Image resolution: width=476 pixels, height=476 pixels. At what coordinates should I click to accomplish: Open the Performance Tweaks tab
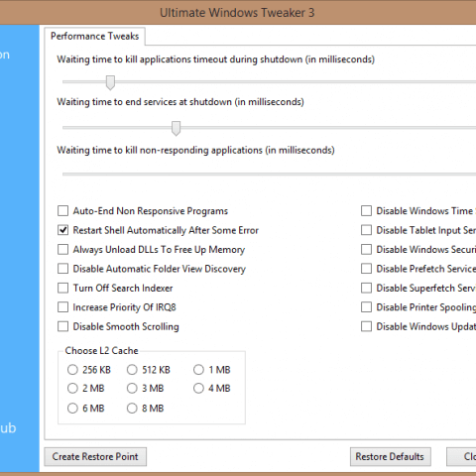tap(94, 36)
